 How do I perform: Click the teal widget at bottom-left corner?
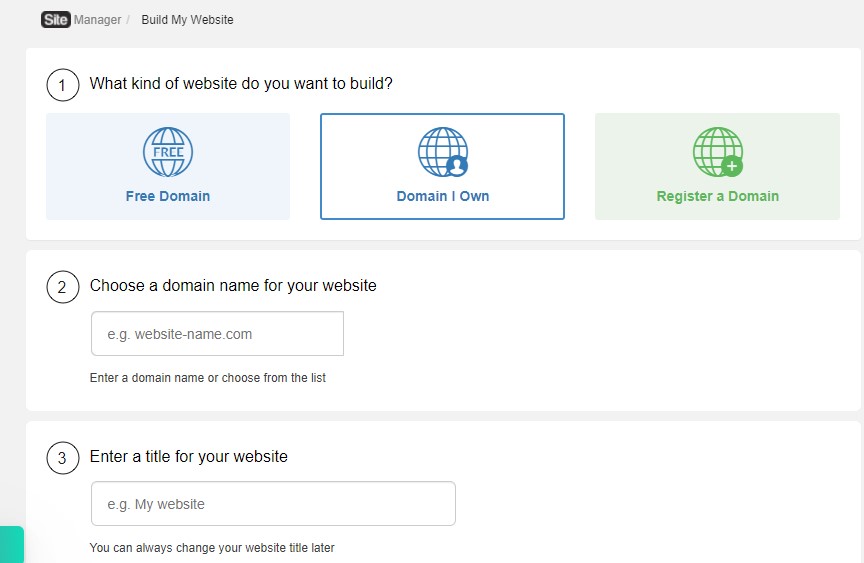point(12,544)
